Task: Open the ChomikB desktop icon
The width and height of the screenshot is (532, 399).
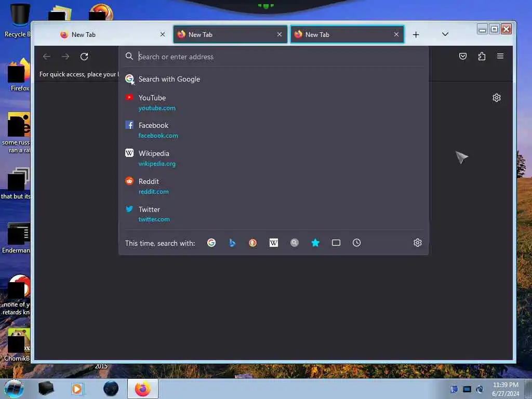Action: [x=17, y=345]
